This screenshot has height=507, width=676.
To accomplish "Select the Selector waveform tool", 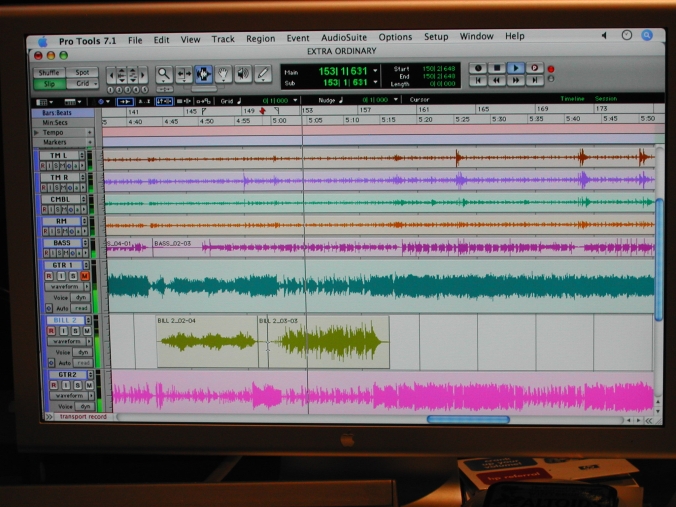I will point(203,74).
